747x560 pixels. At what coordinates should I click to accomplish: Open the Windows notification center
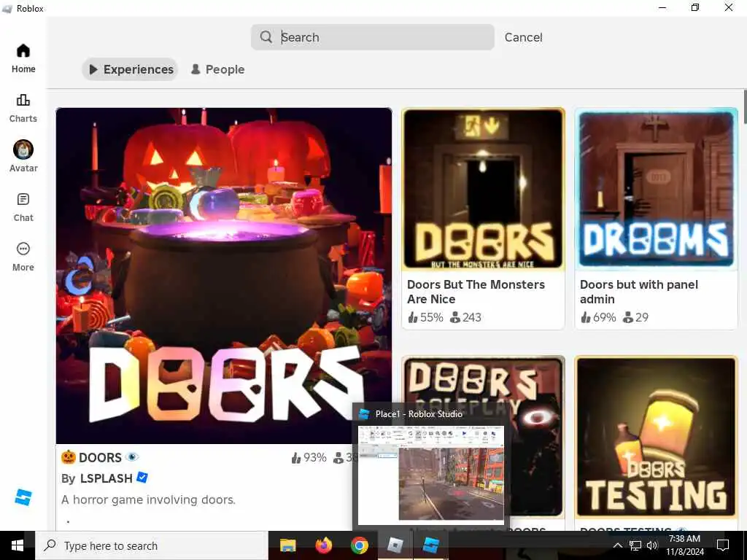point(723,545)
